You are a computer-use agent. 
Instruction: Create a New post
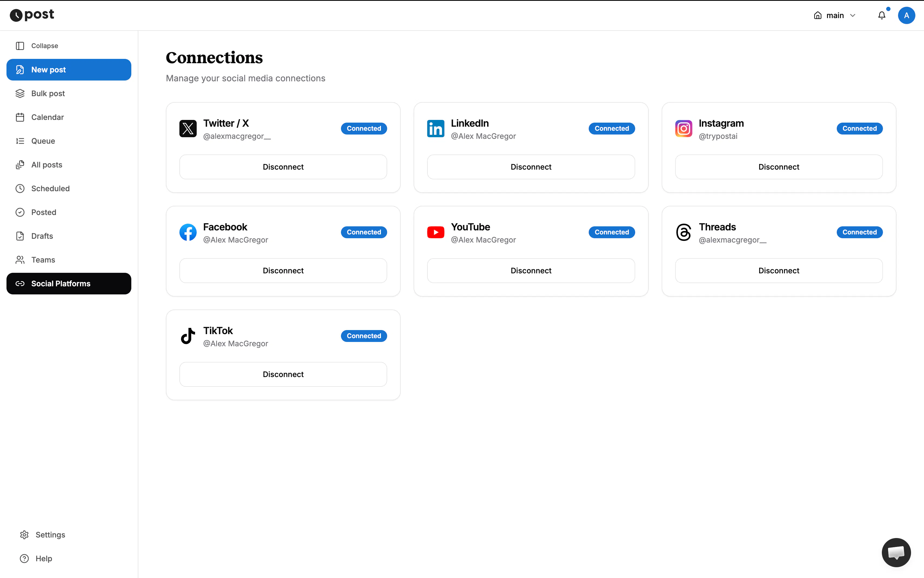[69, 70]
